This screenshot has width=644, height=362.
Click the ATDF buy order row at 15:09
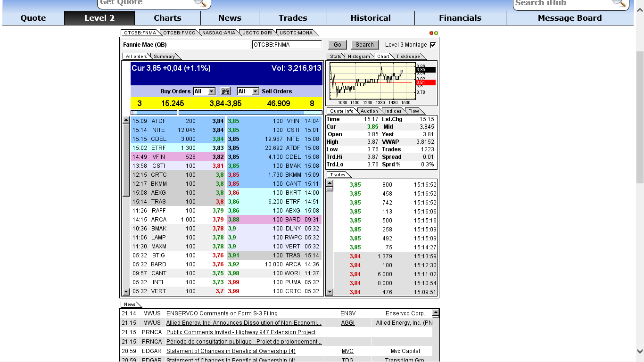pyautogui.click(x=178, y=121)
